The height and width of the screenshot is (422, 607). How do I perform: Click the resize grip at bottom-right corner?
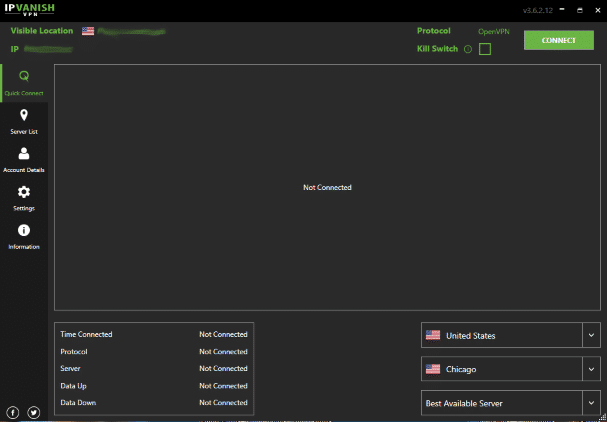point(602,417)
